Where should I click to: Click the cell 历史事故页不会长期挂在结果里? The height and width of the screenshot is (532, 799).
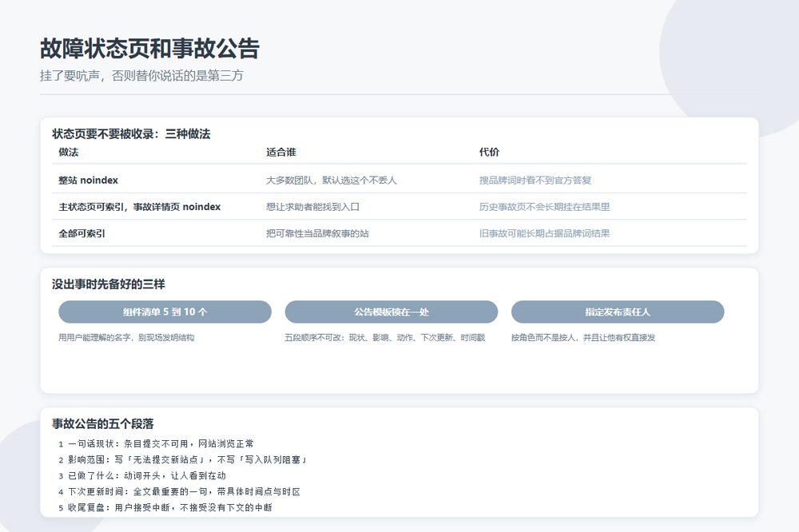544,207
